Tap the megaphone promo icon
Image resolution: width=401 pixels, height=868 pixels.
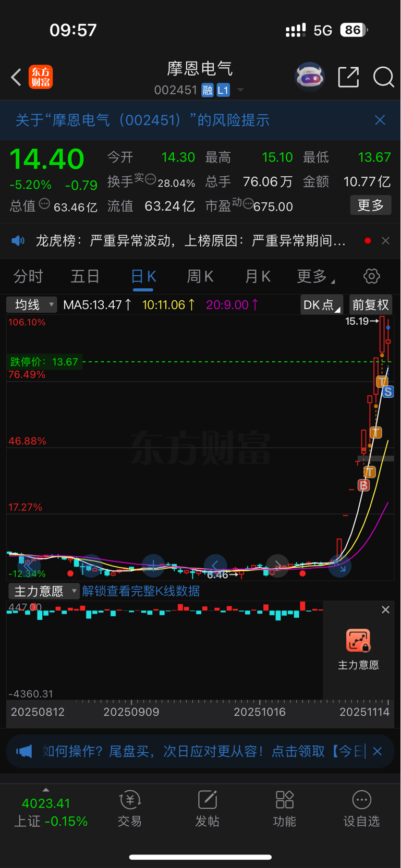24,751
